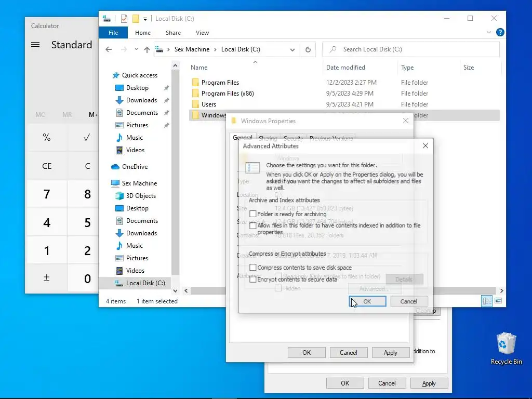Click Cancel in the rearmost dialog

point(387,383)
